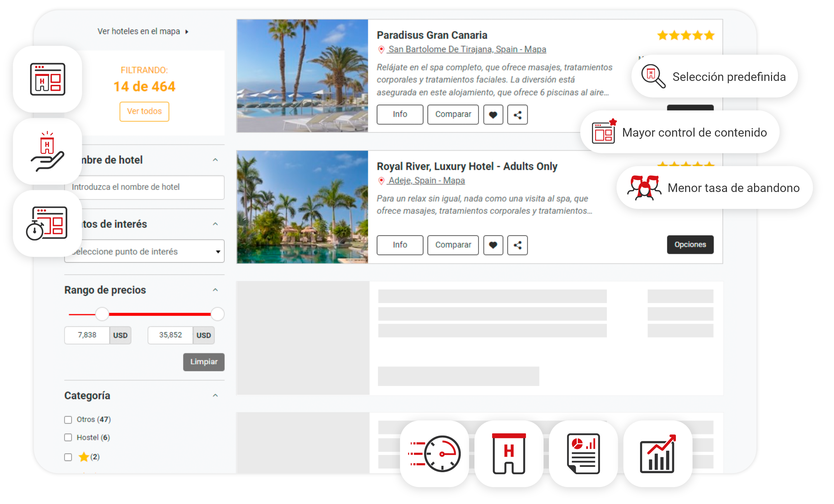Click the Ver todos button
Screen dimensions: 834x504
coord(144,111)
